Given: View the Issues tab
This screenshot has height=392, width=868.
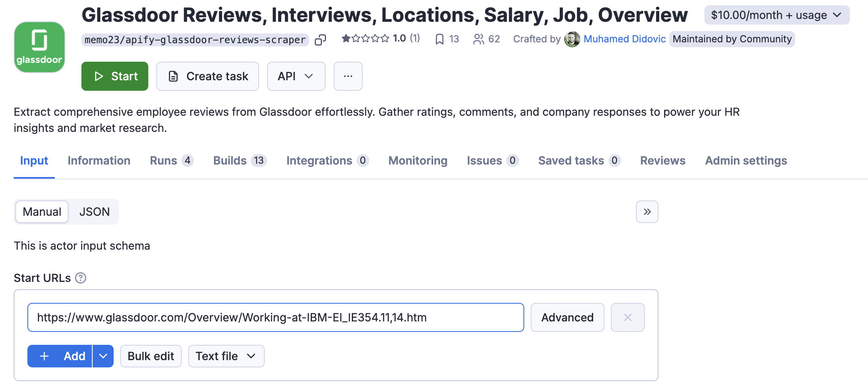Looking at the screenshot, I should pyautogui.click(x=493, y=161).
